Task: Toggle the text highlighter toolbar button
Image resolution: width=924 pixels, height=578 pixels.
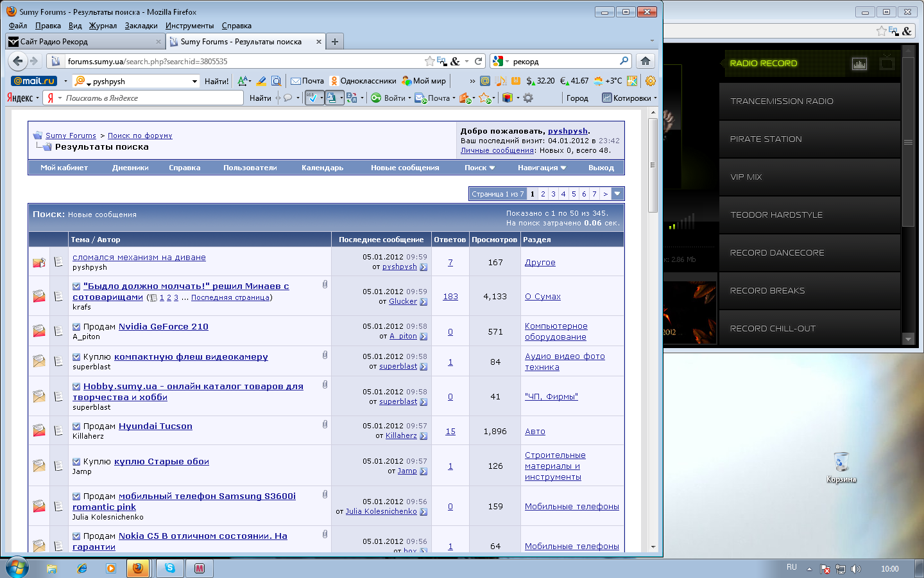Action: pyautogui.click(x=261, y=81)
